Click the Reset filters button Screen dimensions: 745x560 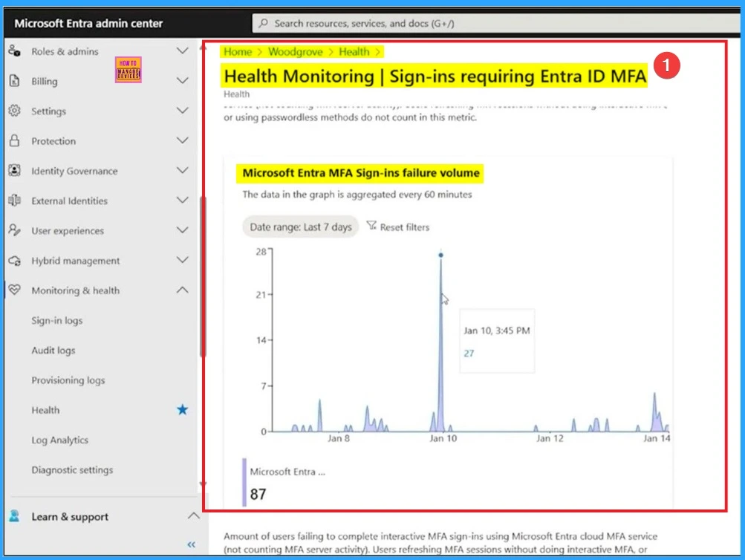coord(398,227)
